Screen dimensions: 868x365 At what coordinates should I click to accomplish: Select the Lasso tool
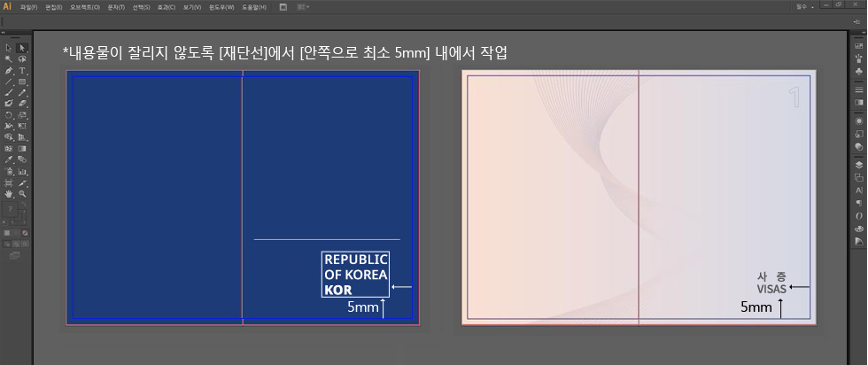click(x=22, y=59)
